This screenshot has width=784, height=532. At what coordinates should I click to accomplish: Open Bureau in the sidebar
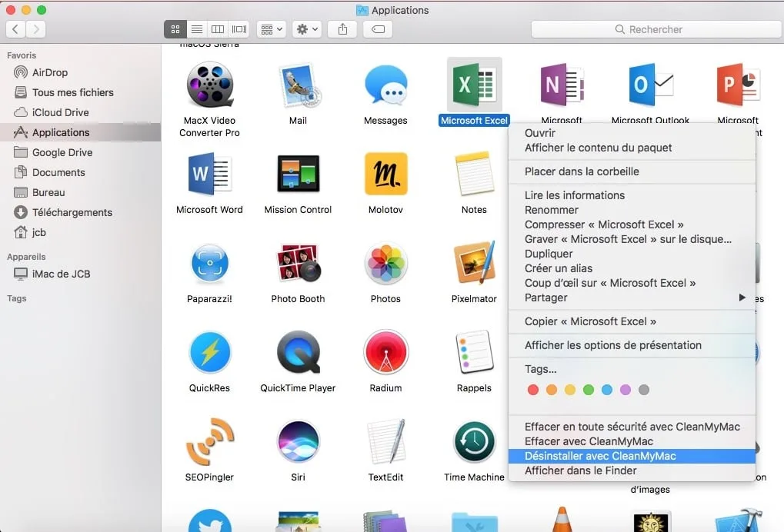(80, 192)
